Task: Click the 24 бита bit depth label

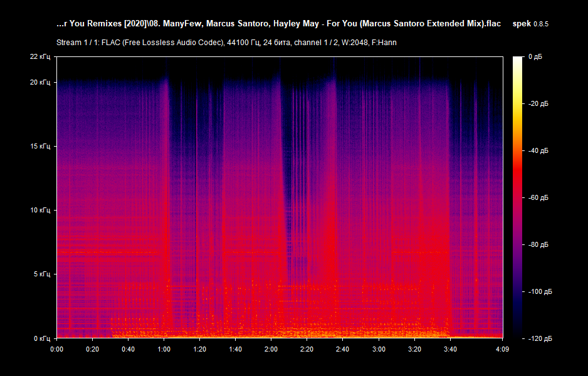Action: coord(277,43)
